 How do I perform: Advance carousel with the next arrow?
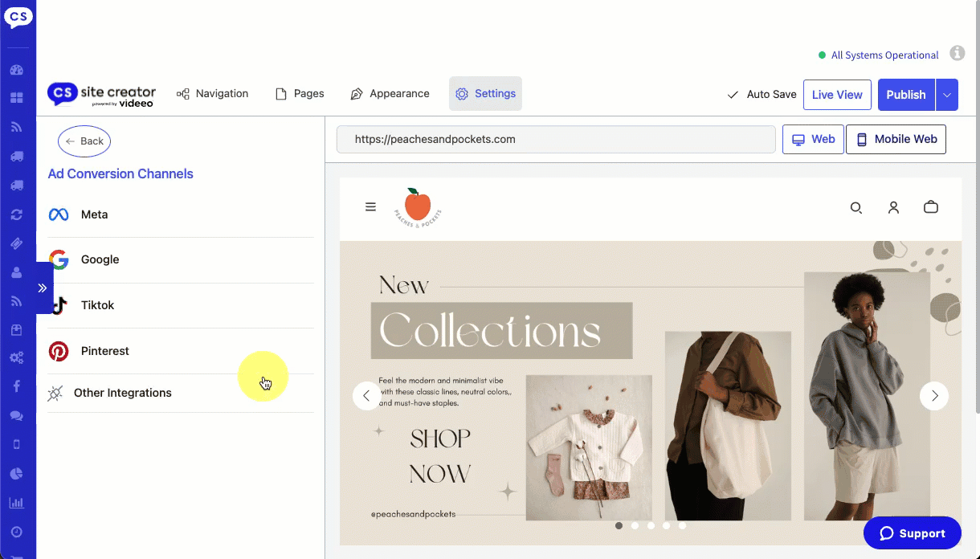pyautogui.click(x=934, y=396)
